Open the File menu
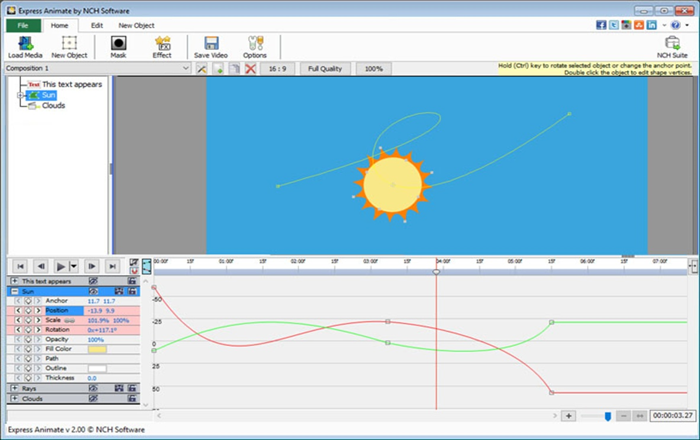The image size is (700, 440). [23, 25]
